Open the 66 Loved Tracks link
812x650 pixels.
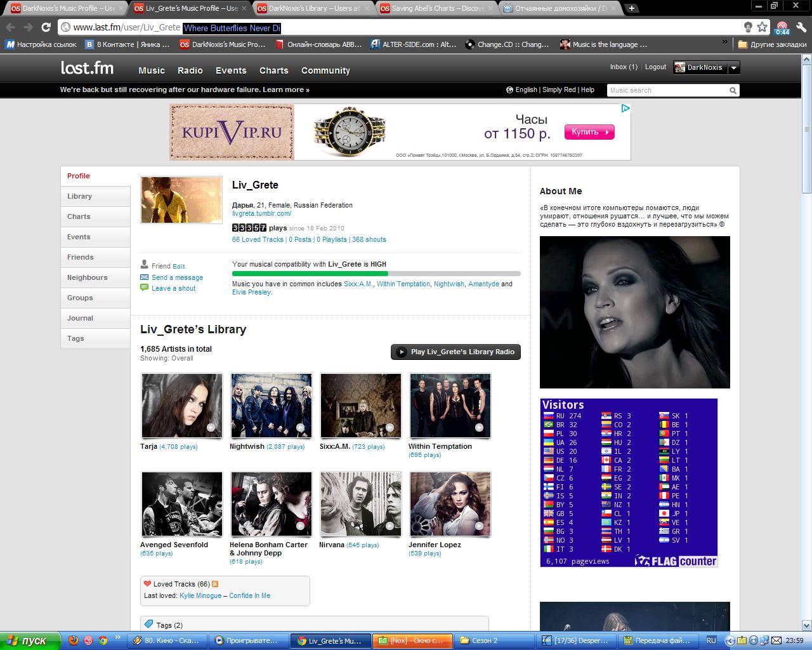click(258, 239)
